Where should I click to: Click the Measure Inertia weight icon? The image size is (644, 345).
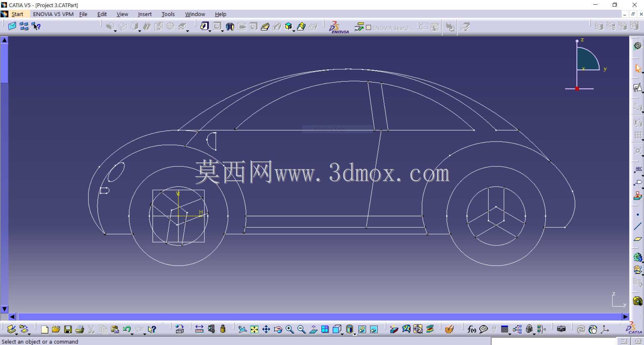(223, 329)
